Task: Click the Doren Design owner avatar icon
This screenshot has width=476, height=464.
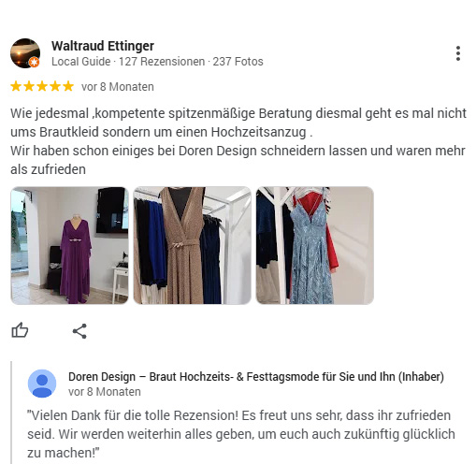Action: (x=42, y=384)
